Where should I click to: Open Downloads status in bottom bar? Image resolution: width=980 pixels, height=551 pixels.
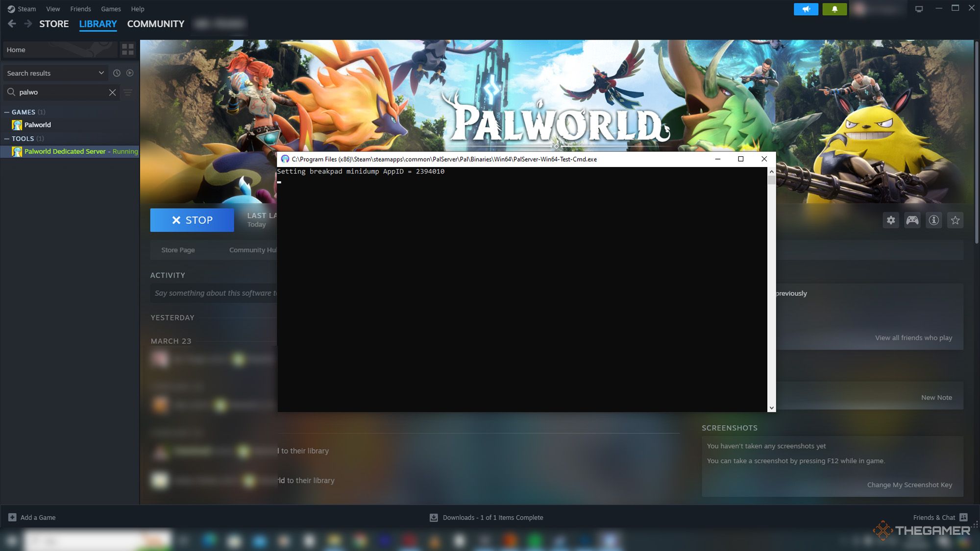[x=486, y=517]
